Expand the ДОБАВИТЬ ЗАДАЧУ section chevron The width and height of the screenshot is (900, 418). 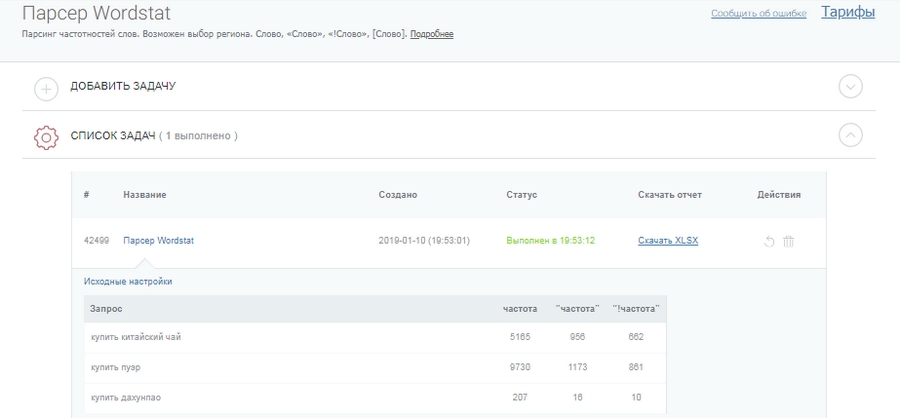click(x=851, y=87)
